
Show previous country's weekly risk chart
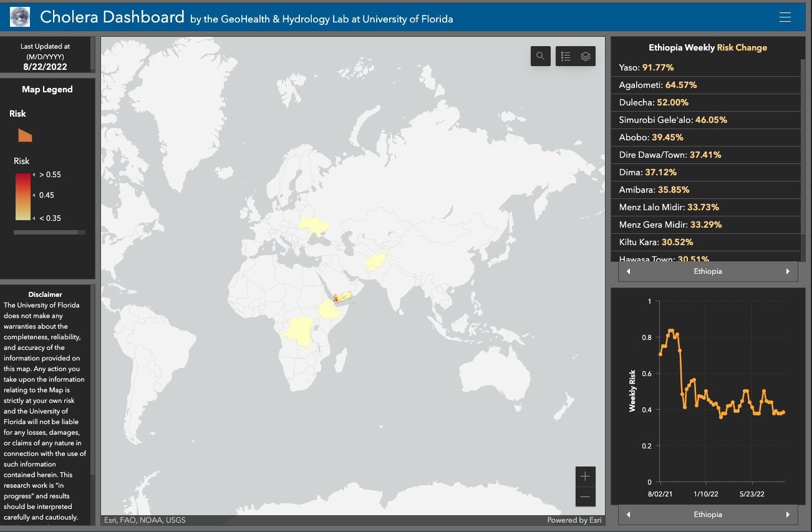(628, 515)
